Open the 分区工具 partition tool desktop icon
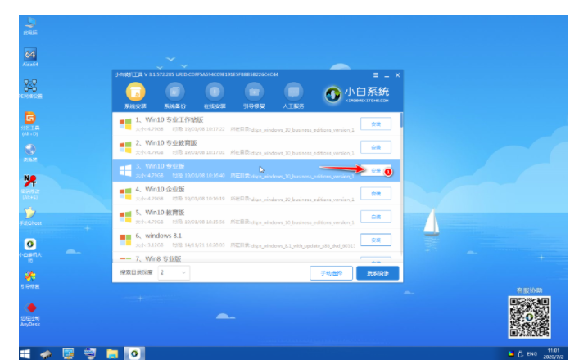The height and width of the screenshot is (364, 588). click(30, 124)
